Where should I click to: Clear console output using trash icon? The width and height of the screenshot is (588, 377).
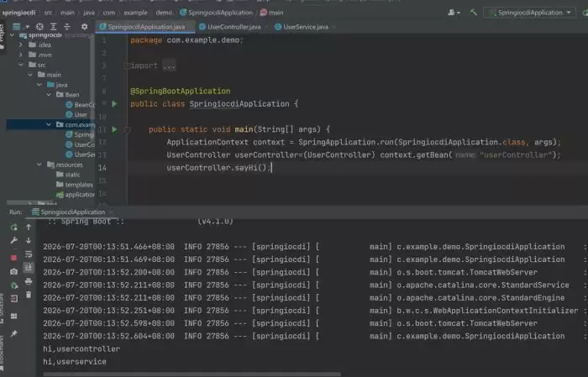pyautogui.click(x=29, y=295)
